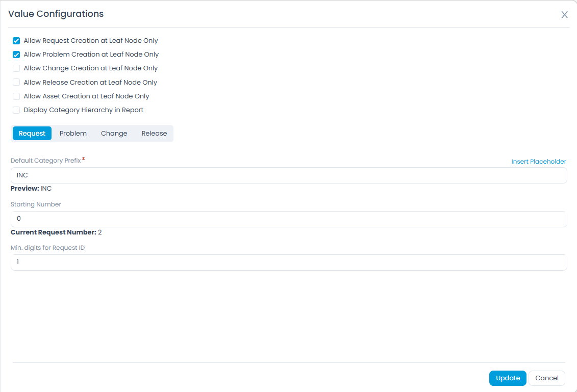Switch to the Problem tab
Screen dimensions: 577x392
pos(72,133)
